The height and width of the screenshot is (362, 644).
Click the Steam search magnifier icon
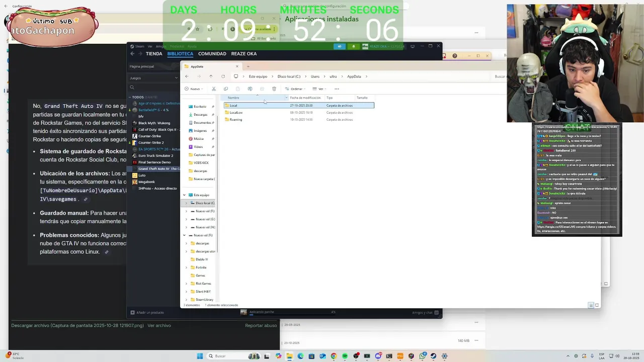132,87
